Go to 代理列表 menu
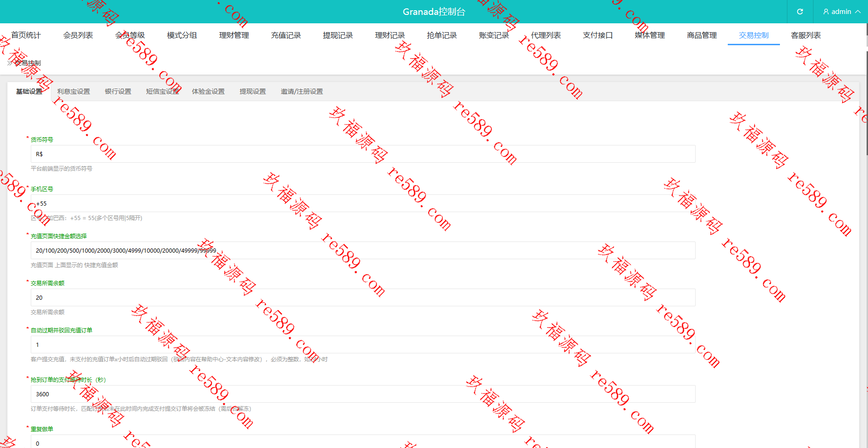The width and height of the screenshot is (868, 448). 546,35
